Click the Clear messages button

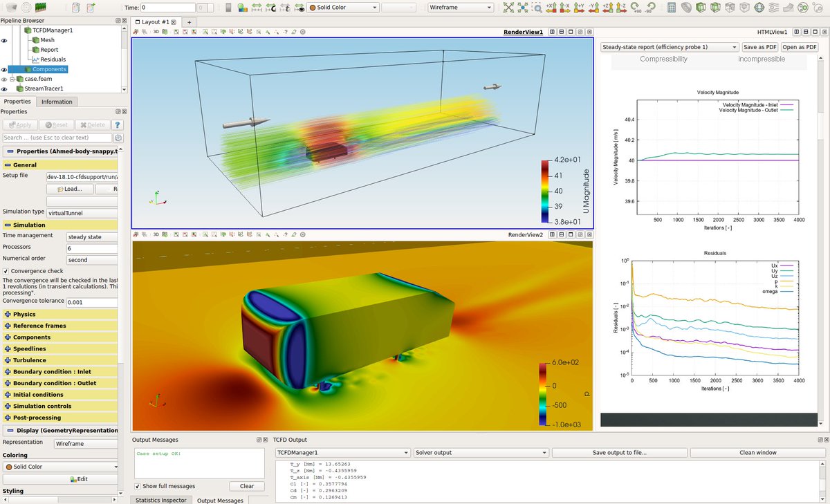pyautogui.click(x=247, y=486)
